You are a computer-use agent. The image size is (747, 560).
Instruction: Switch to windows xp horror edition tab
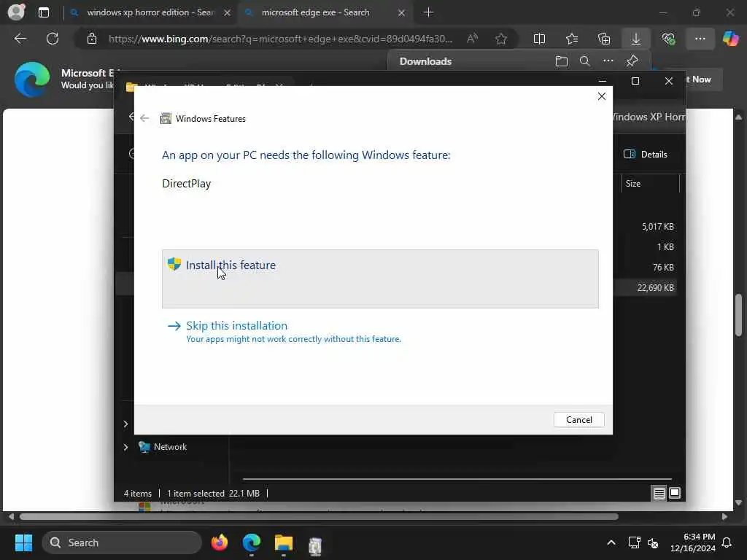click(150, 12)
